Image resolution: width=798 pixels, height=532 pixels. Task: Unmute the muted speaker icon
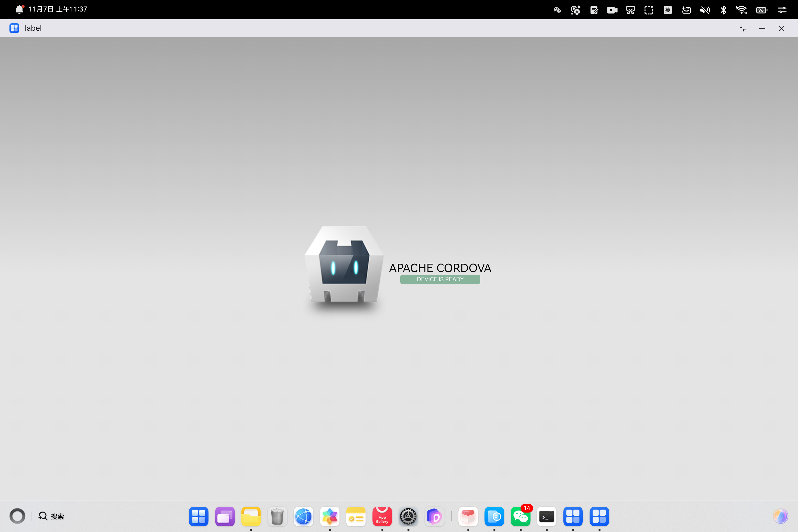(705, 10)
